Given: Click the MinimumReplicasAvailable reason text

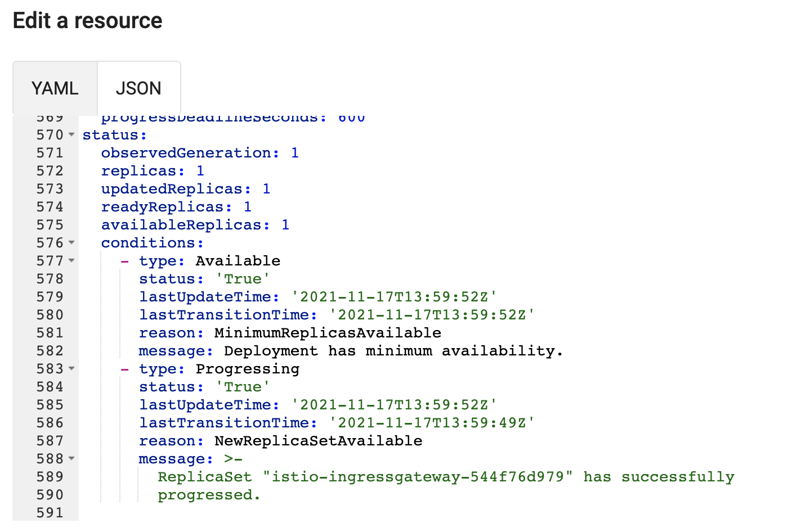Looking at the screenshot, I should click(328, 333).
